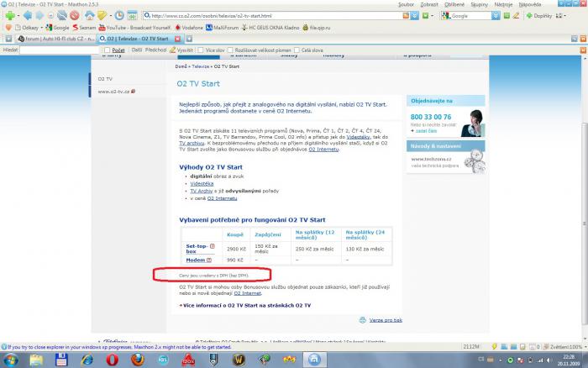The image size is (588, 368).
Task: Open Windows Start orb
Action: (10, 360)
